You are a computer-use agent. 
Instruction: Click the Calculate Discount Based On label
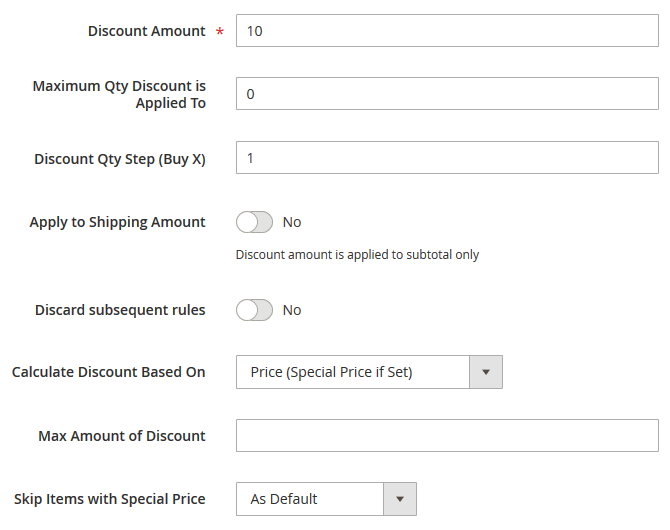(108, 372)
